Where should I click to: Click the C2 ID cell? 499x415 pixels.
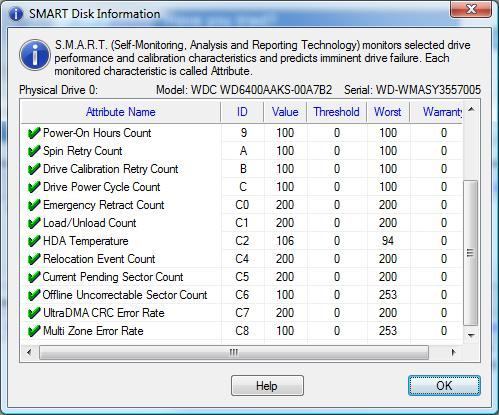(242, 241)
